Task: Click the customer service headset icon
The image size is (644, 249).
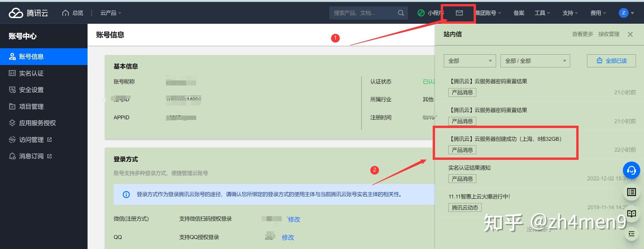Action: click(632, 170)
